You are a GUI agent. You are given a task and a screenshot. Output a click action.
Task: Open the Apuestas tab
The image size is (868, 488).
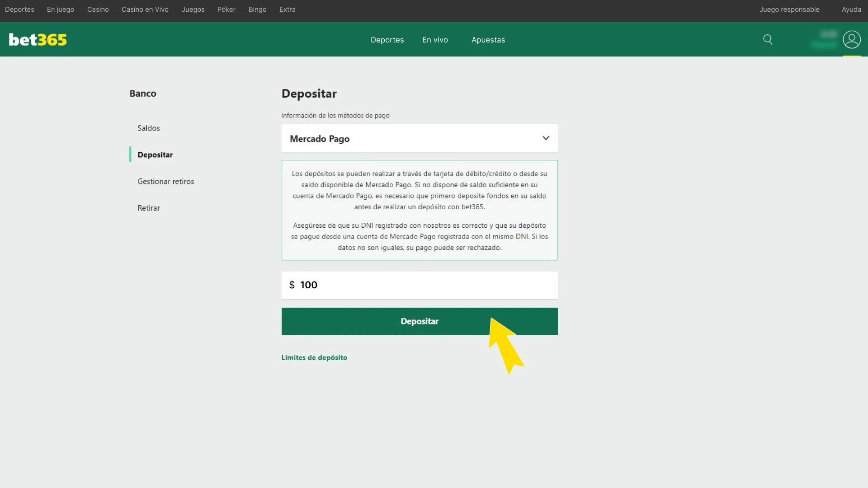point(488,40)
